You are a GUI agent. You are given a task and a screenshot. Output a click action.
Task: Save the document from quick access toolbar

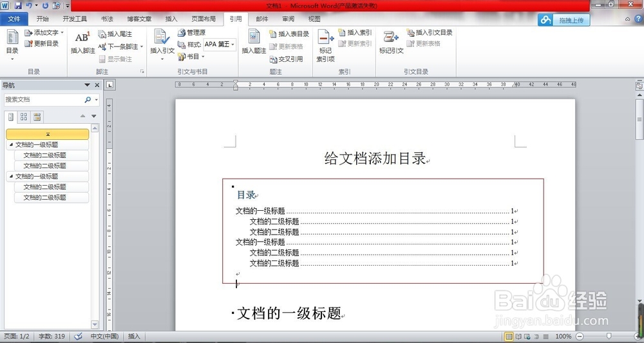point(18,6)
